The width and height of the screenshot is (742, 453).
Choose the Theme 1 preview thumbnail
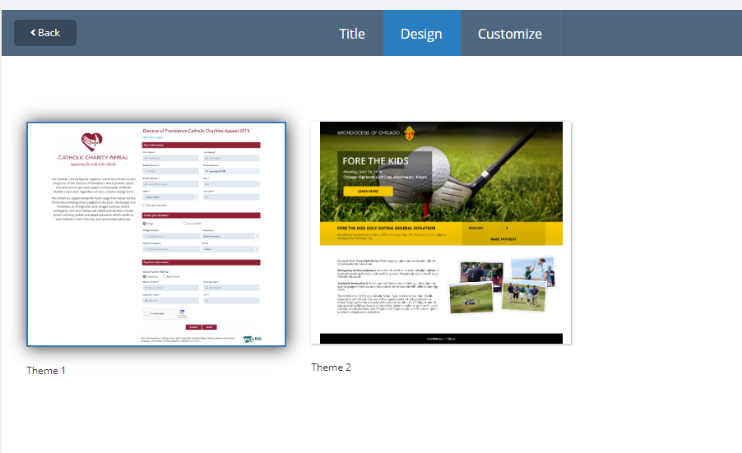coord(156,235)
